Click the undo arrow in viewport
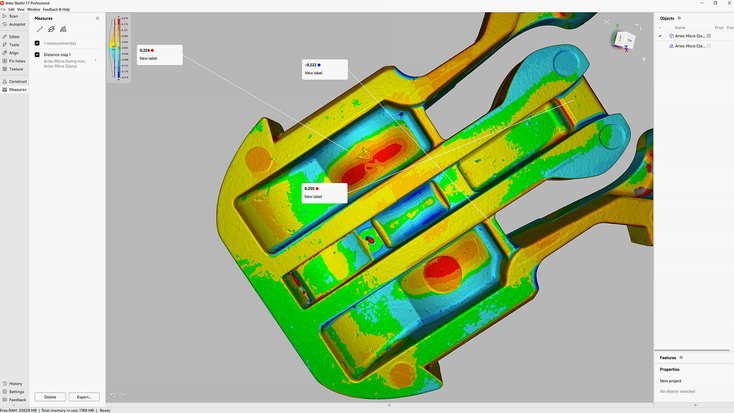Image resolution: width=734 pixels, height=413 pixels. click(x=113, y=395)
